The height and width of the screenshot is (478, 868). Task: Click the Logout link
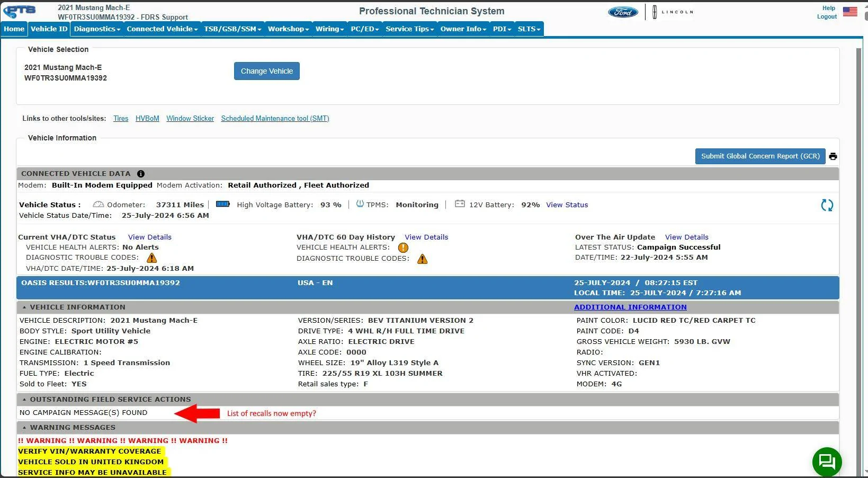827,16
